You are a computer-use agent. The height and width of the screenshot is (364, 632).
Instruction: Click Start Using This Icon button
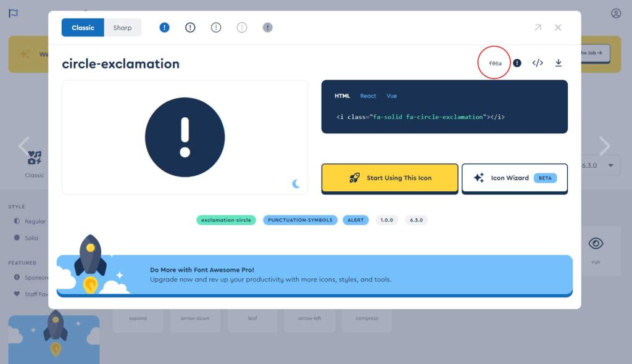tap(389, 178)
